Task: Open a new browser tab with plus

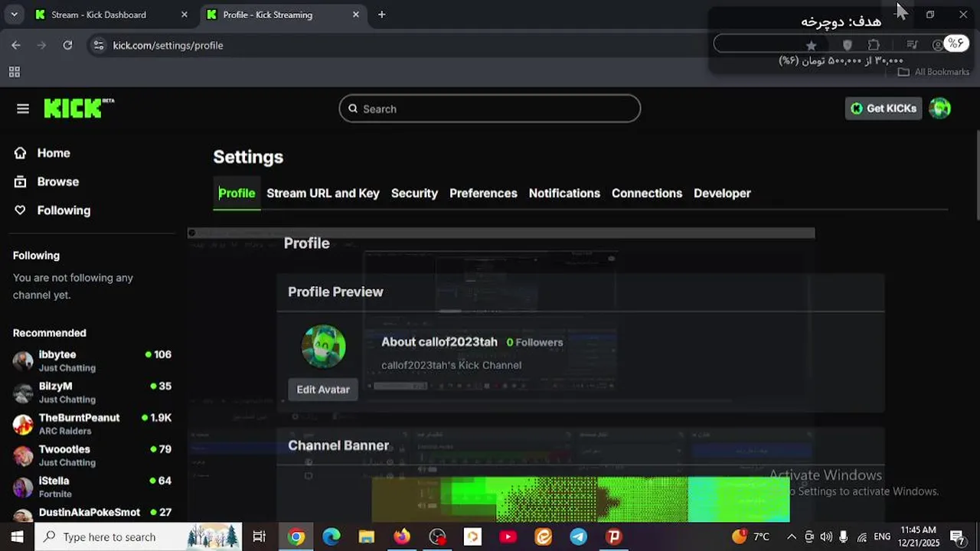Action: click(382, 15)
